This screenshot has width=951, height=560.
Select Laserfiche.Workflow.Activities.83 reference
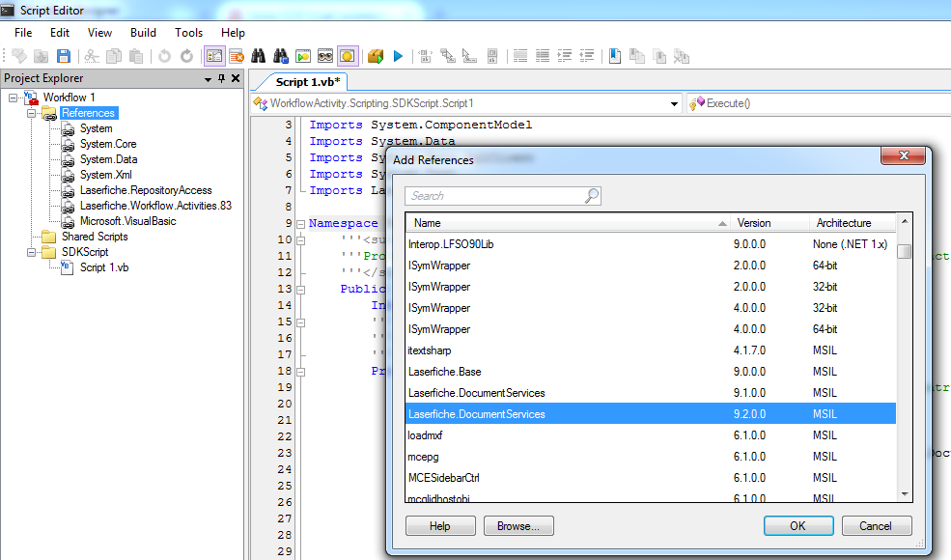155,206
